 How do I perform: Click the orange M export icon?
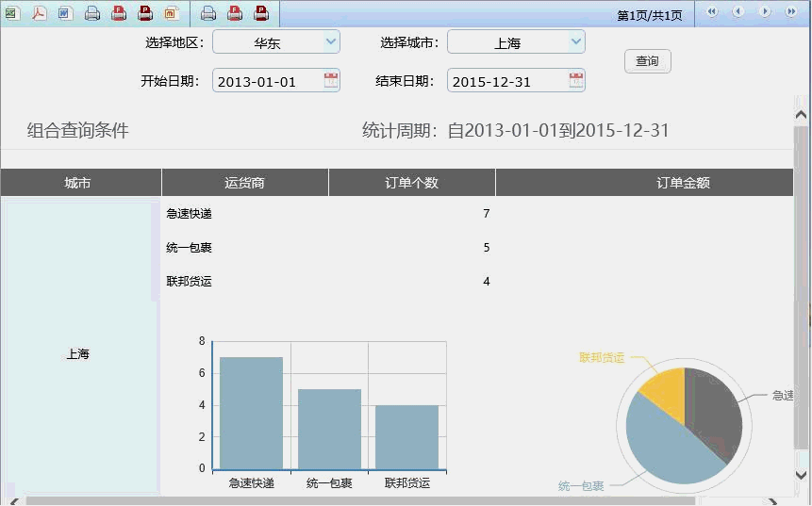tap(172, 13)
